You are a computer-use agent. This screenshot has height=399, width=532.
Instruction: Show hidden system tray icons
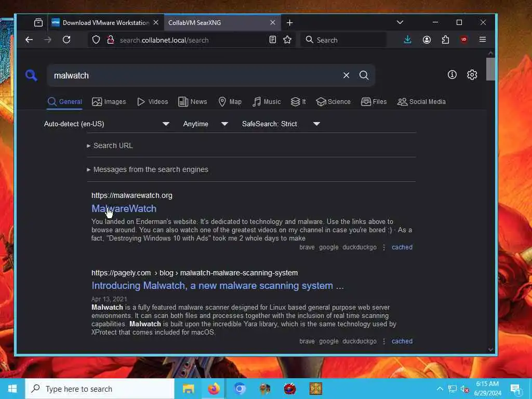click(x=440, y=389)
